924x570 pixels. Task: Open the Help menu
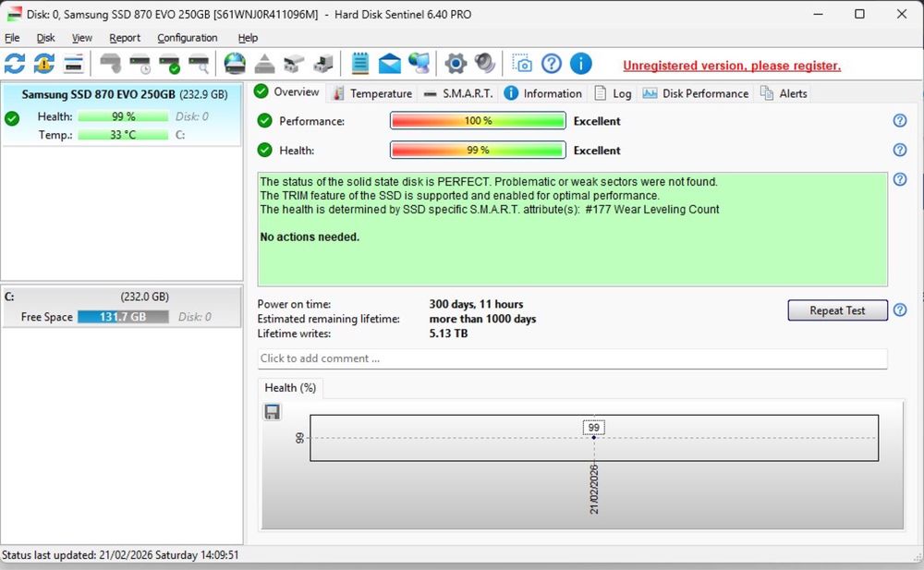coord(248,38)
